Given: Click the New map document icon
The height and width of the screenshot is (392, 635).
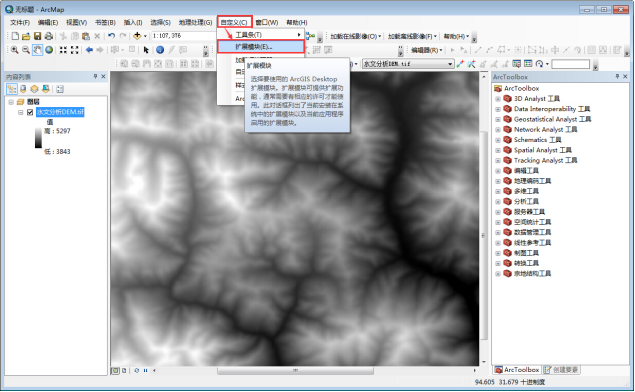Looking at the screenshot, I should click(15, 36).
